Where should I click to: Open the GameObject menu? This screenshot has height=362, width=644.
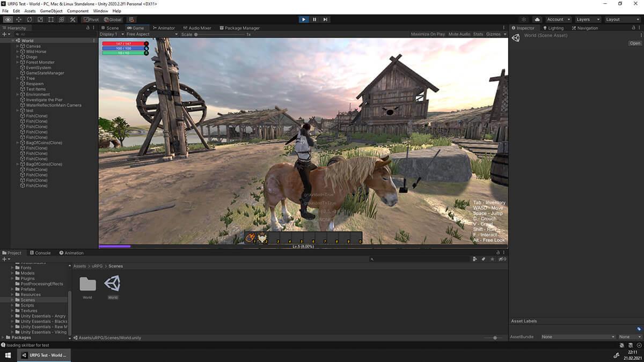51,11
